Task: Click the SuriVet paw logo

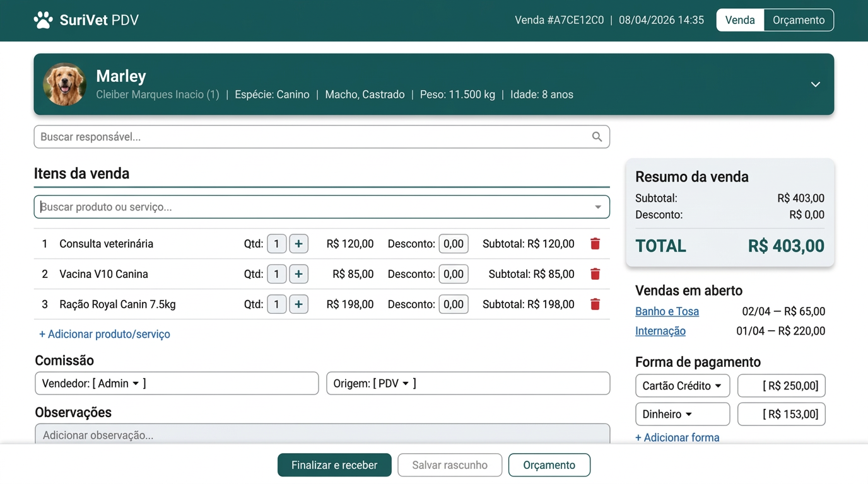Action: point(43,20)
